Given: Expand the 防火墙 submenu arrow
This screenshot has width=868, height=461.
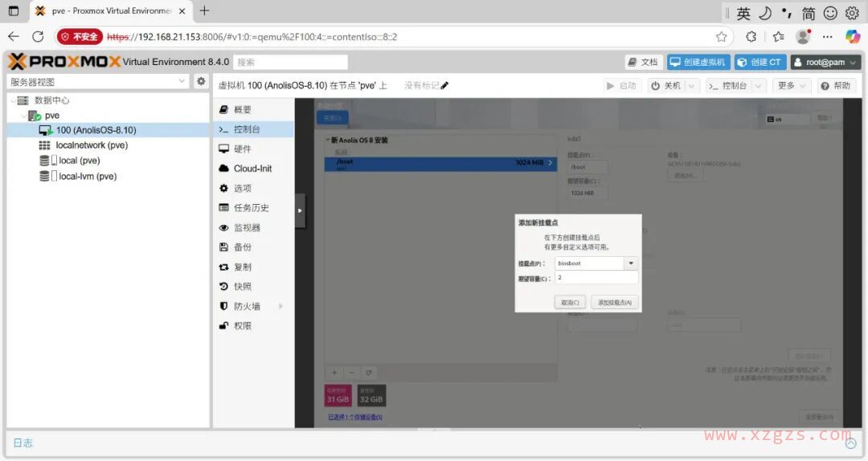Looking at the screenshot, I should pyautogui.click(x=280, y=306).
